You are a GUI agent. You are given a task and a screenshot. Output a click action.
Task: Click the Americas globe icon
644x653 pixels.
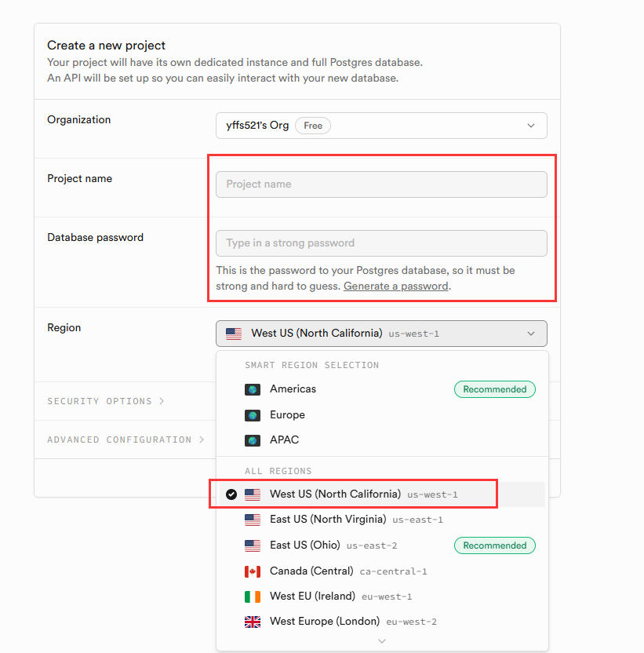[253, 389]
